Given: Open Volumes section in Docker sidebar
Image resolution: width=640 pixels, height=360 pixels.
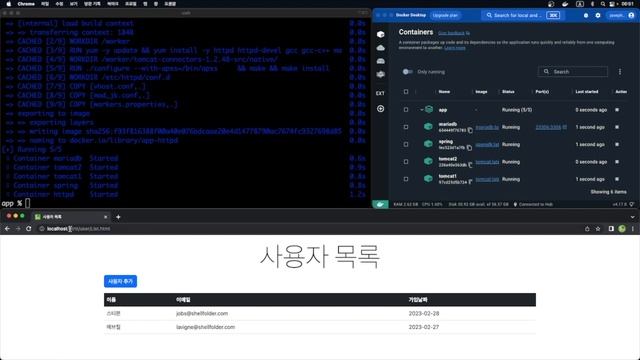Looking at the screenshot, I should point(380,61).
